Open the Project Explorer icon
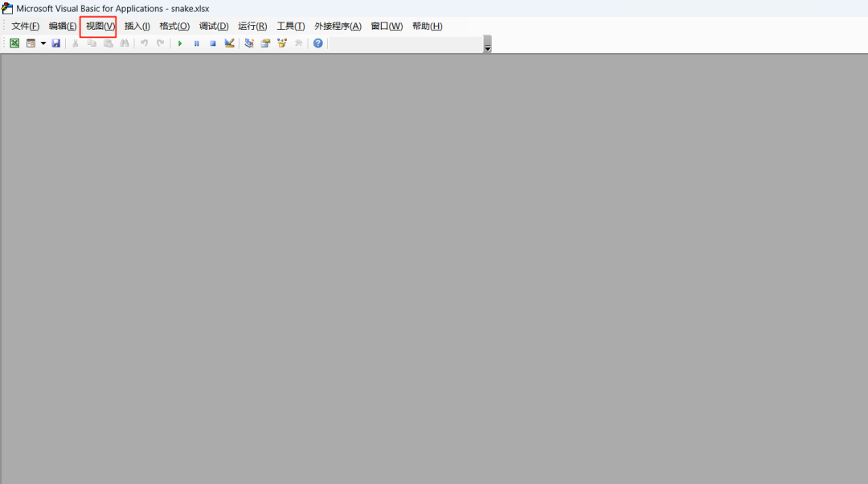The height and width of the screenshot is (484, 868). [249, 43]
